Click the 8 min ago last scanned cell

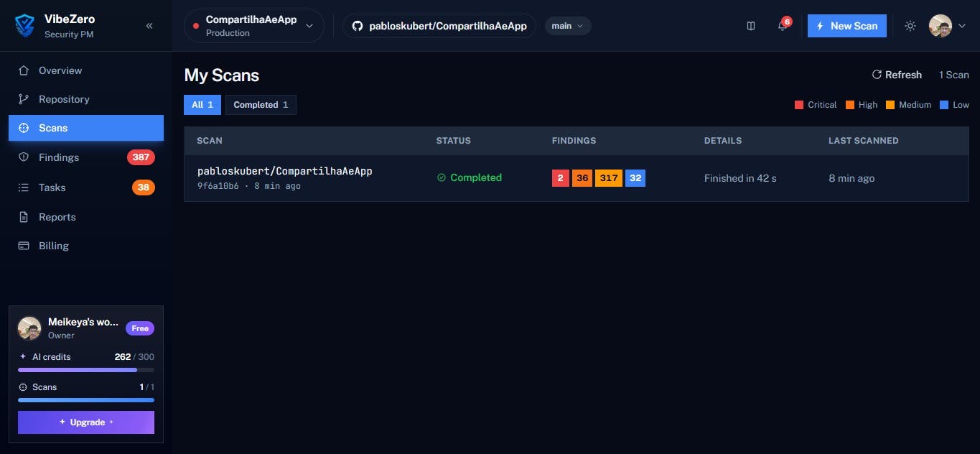(x=851, y=178)
